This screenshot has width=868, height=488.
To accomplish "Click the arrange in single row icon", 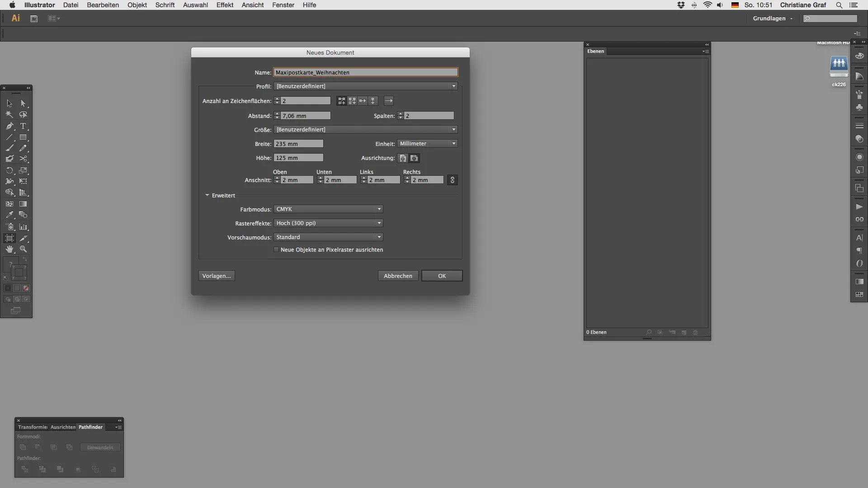I will 363,101.
